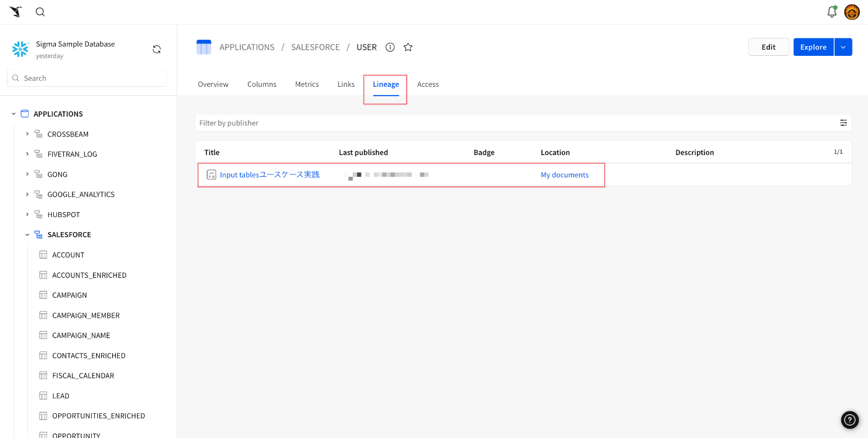868x438 pixels.
Task: Click the GONG schema icon
Action: tap(38, 174)
